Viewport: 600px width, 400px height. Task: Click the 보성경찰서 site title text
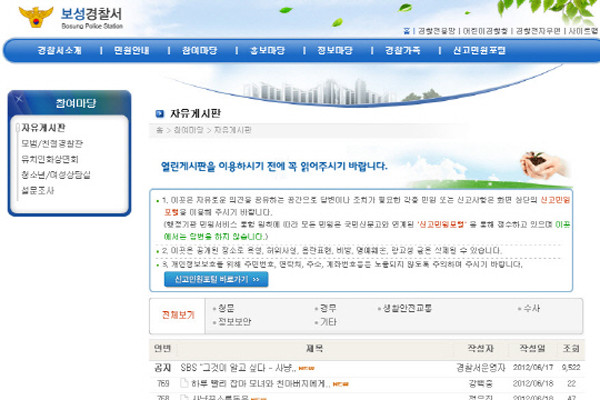[x=91, y=14]
